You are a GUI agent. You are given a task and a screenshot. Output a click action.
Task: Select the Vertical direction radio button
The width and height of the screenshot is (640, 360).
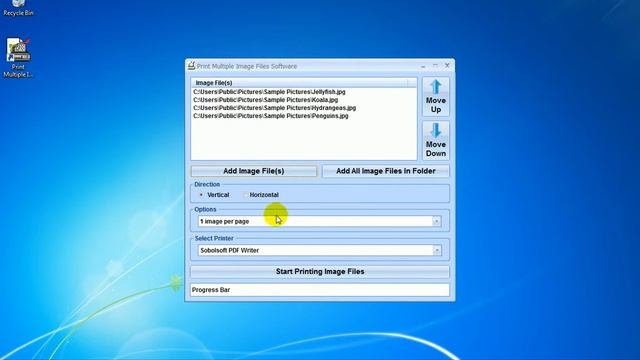(x=201, y=195)
